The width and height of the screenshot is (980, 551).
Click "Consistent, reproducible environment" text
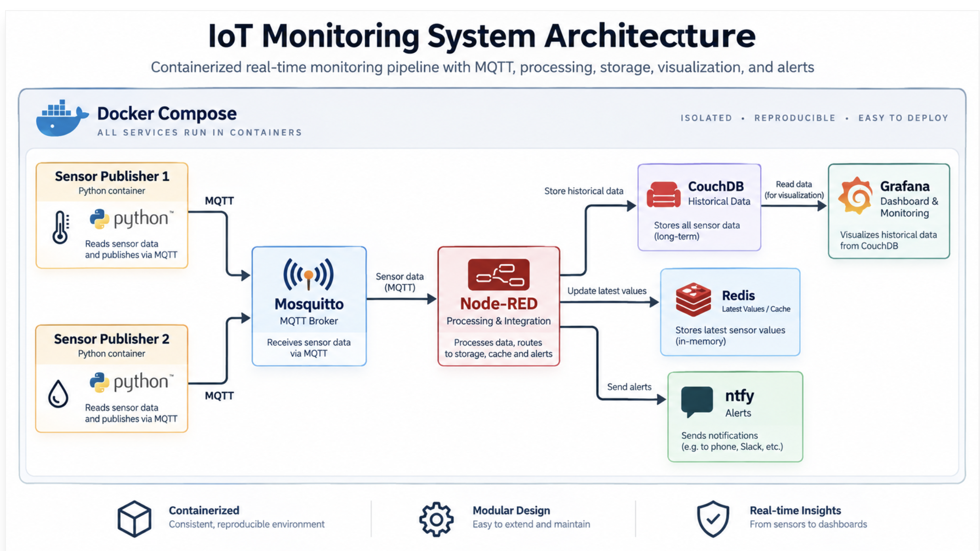[x=247, y=524]
